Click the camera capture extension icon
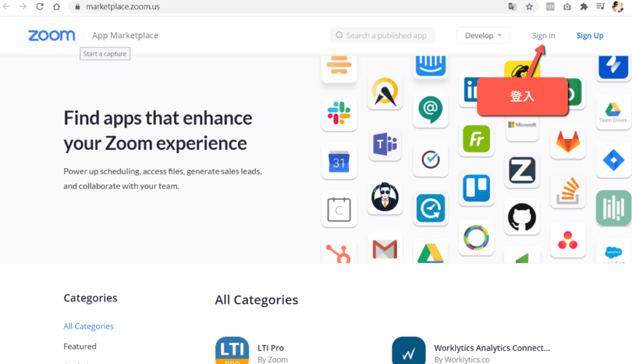The image size is (632, 364). pos(567,6)
